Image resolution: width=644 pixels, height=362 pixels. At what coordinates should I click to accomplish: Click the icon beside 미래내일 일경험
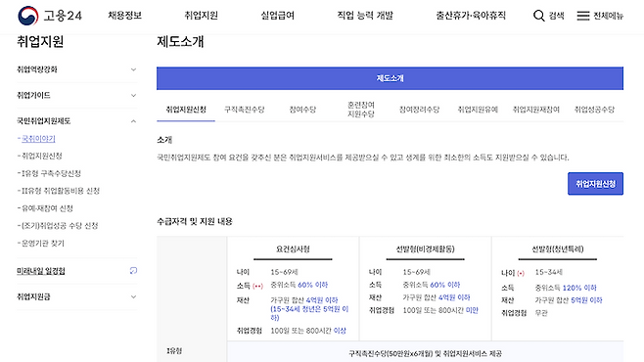tap(133, 270)
